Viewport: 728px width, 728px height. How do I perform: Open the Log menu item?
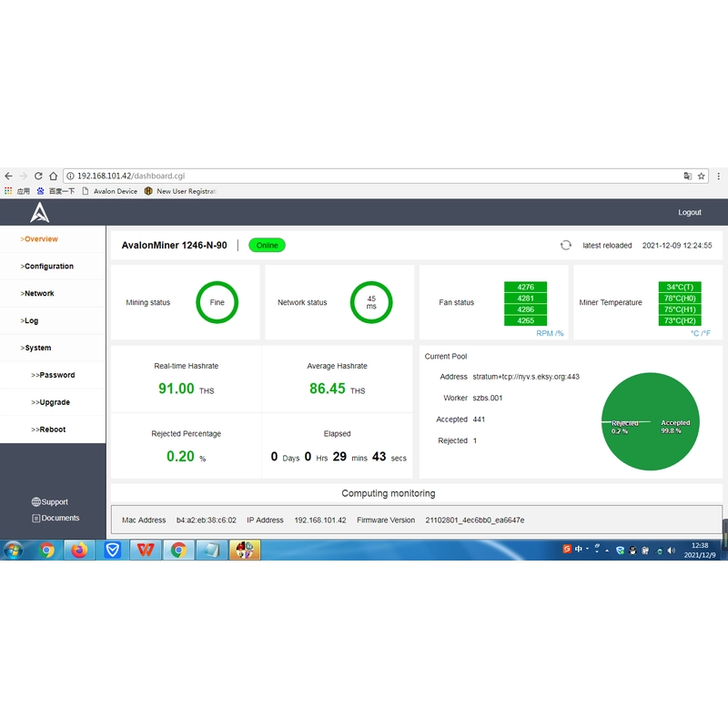[29, 321]
